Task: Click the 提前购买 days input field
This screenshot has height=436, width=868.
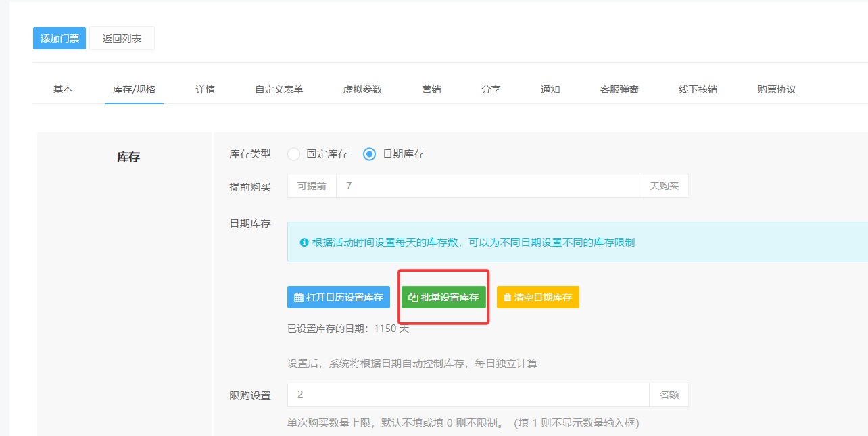Action: [487, 186]
